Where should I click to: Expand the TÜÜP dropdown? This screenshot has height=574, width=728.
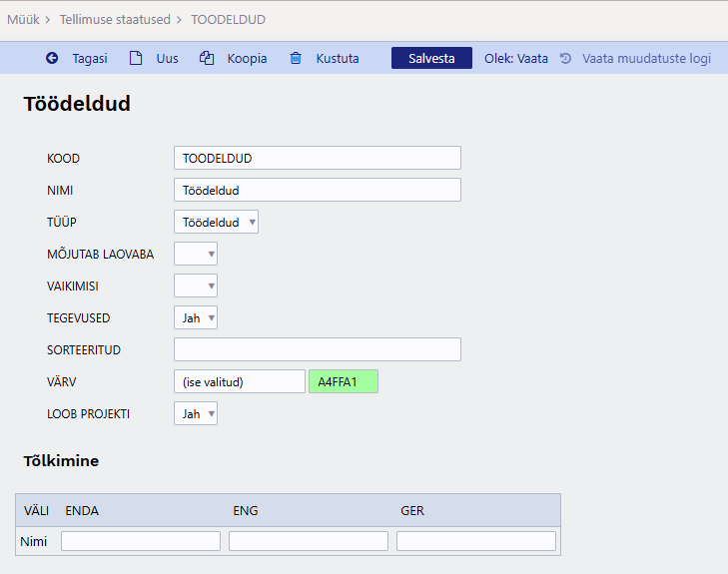(x=216, y=222)
